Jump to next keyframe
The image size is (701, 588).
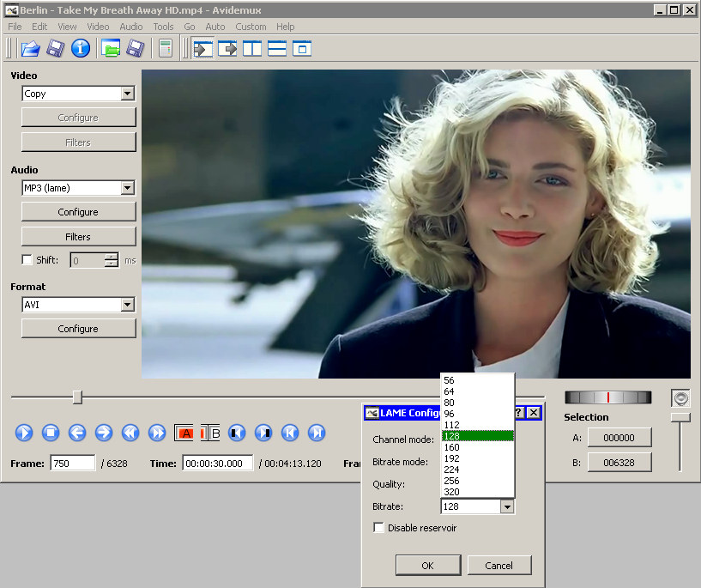(157, 433)
